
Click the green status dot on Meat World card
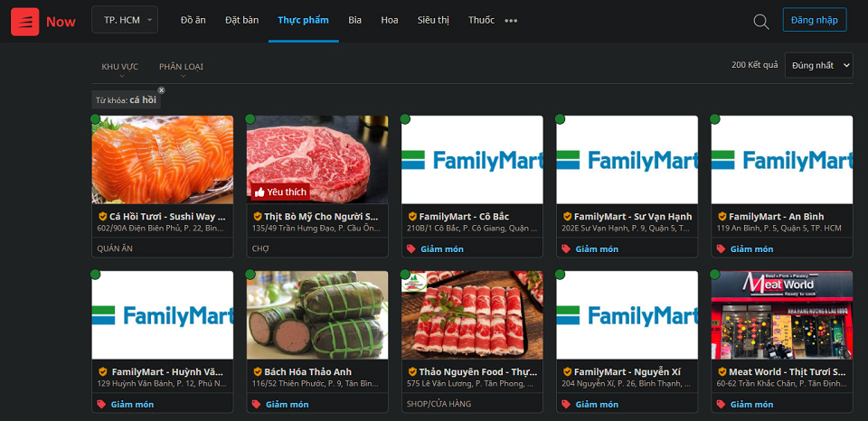[x=715, y=275]
